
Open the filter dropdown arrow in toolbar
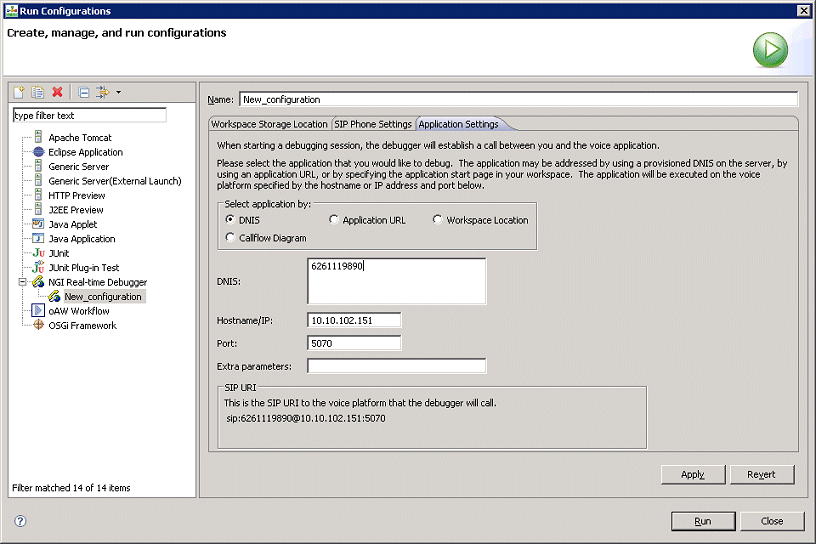click(119, 93)
